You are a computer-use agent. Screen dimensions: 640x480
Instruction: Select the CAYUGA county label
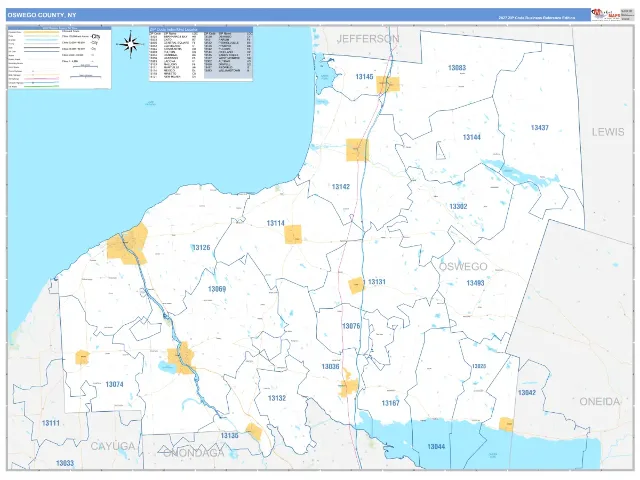tap(113, 446)
